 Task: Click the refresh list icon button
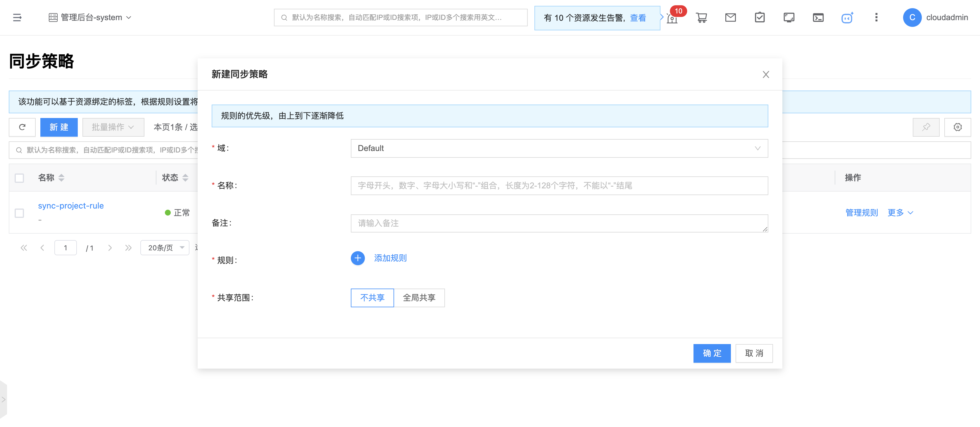22,127
